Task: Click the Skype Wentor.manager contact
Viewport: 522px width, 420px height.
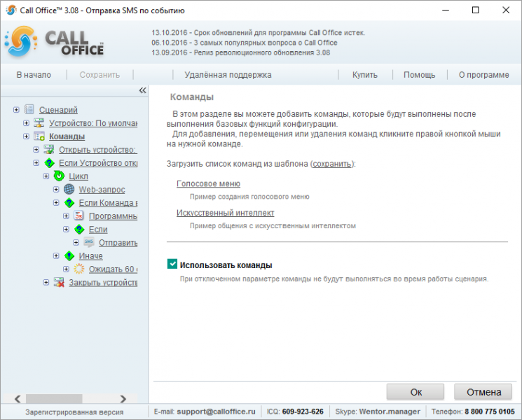Action: pos(390,412)
